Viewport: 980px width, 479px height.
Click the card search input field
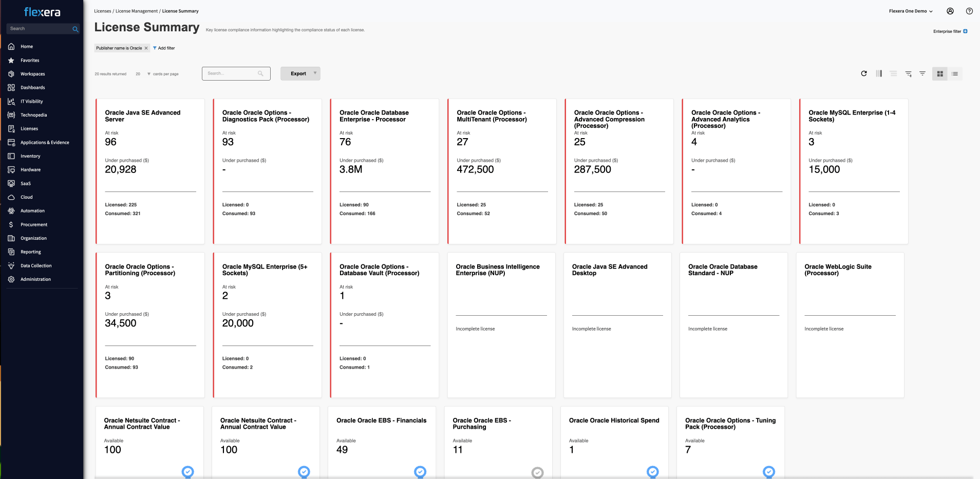click(231, 73)
